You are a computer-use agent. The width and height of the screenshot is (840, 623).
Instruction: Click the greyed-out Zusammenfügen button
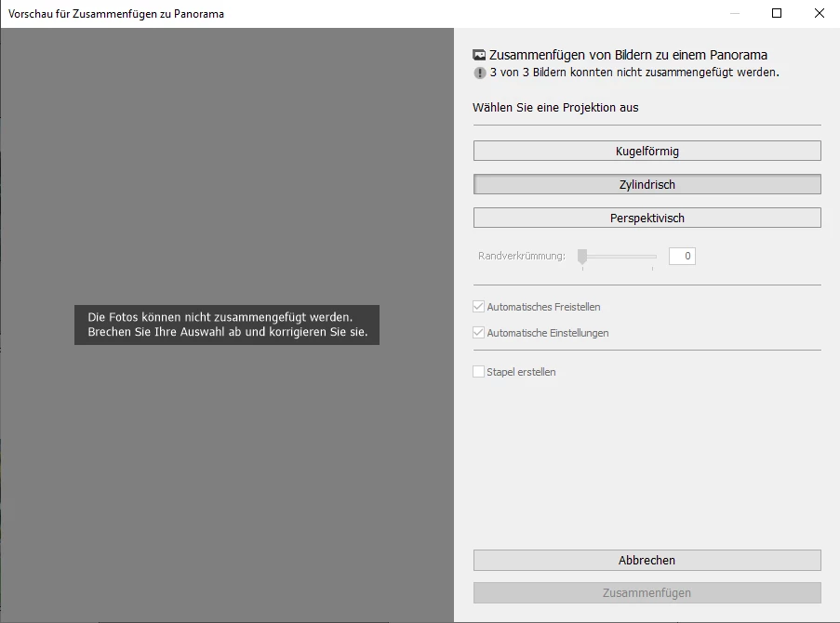coord(647,593)
